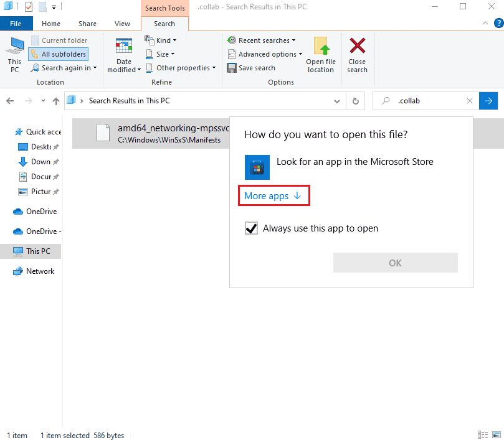The width and height of the screenshot is (504, 440).
Task: Toggle All subfolders search option
Action: pyautogui.click(x=59, y=54)
